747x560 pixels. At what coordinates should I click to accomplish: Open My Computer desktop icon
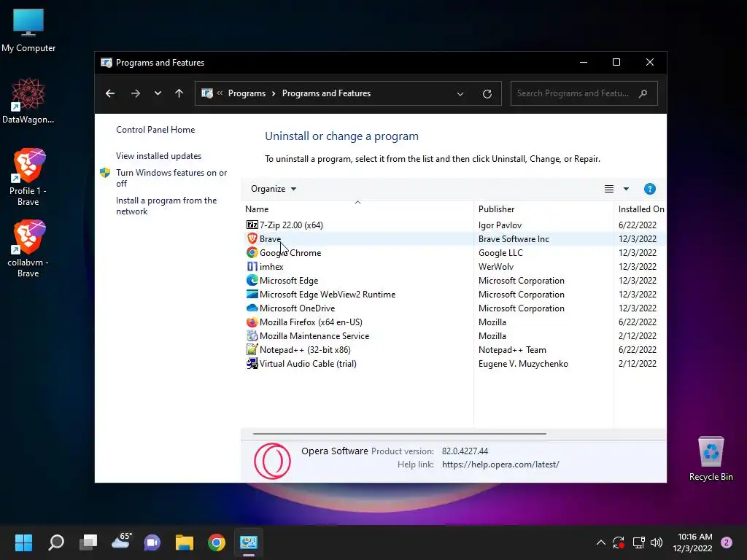coord(28,29)
